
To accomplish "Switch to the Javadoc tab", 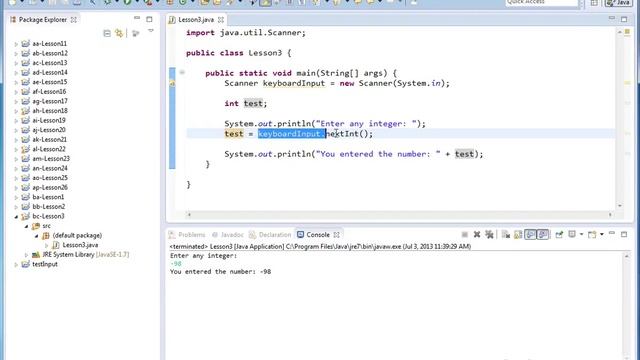I will click(x=228, y=235).
